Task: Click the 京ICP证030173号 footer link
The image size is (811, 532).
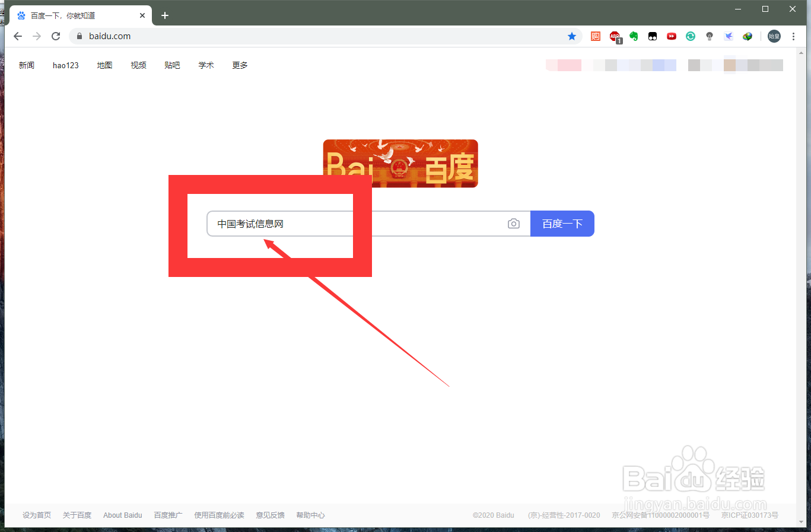Action: (x=750, y=515)
